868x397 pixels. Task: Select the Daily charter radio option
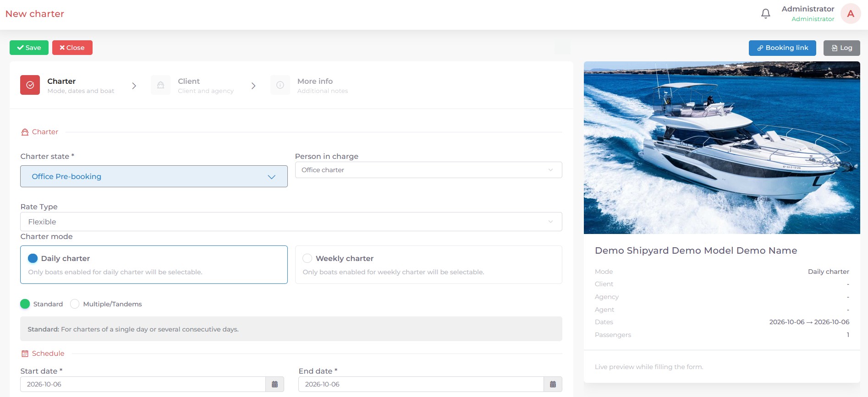point(33,258)
